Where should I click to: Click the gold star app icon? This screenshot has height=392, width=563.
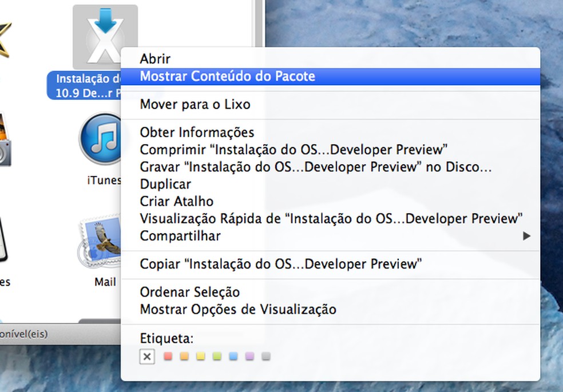tap(5, 39)
